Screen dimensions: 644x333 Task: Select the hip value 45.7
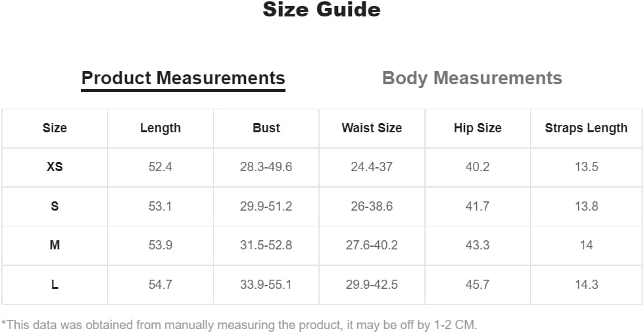pyautogui.click(x=478, y=285)
